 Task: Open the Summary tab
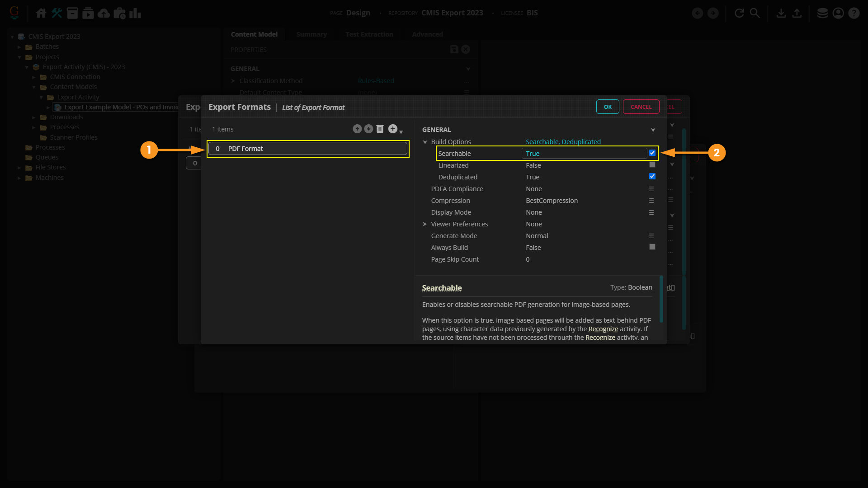click(x=311, y=34)
